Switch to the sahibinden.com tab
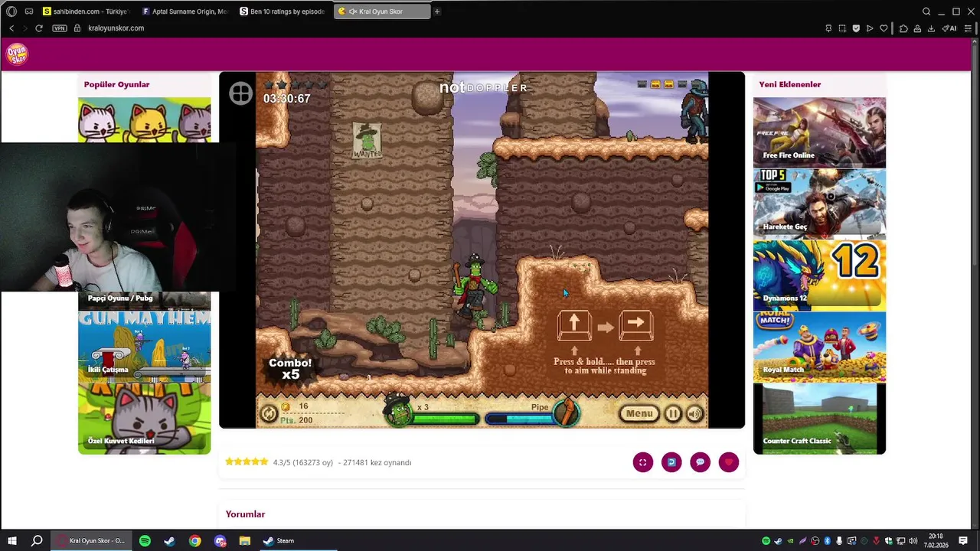The image size is (980, 551). 86,11
